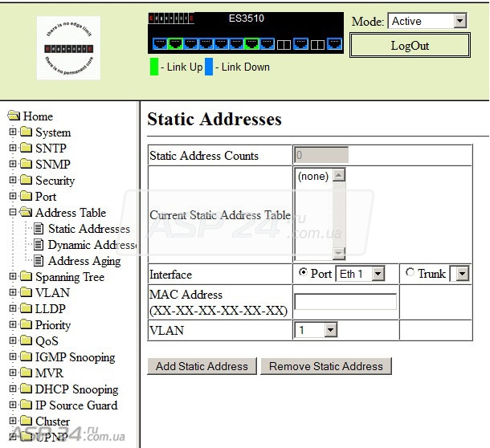
Task: Expand the DHCP Snooping tree node
Action: point(13,389)
